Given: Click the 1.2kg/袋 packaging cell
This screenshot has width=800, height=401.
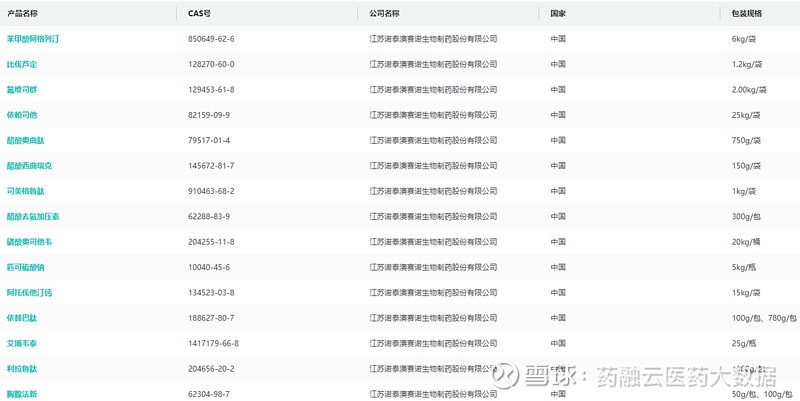Looking at the screenshot, I should click(x=747, y=64).
